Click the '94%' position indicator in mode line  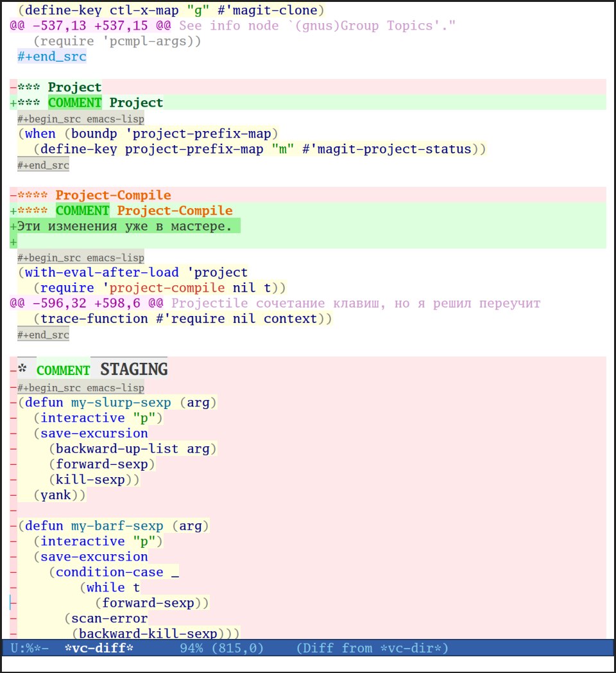191,648
